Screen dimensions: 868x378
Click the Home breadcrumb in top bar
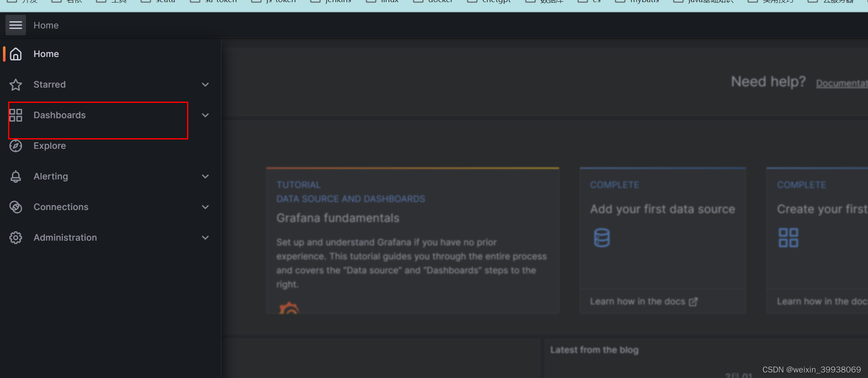[x=46, y=25]
